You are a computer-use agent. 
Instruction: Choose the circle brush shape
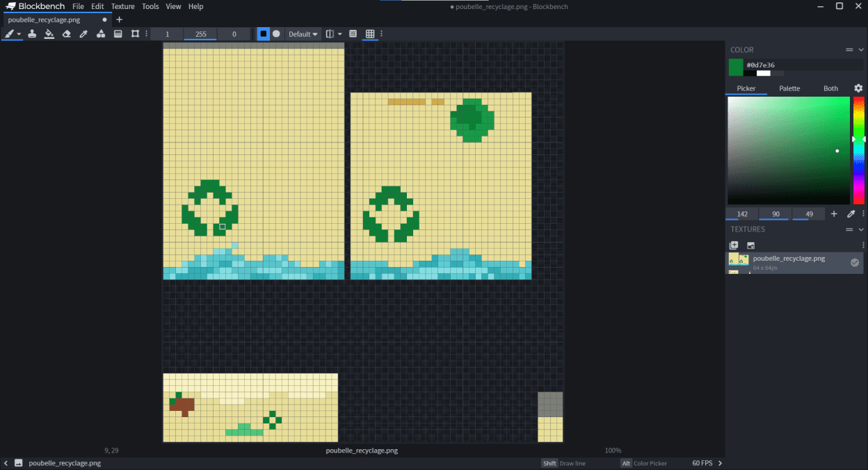coord(277,33)
